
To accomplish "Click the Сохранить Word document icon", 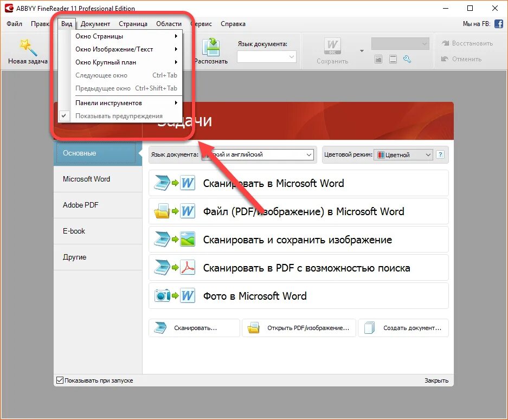I will [x=332, y=46].
